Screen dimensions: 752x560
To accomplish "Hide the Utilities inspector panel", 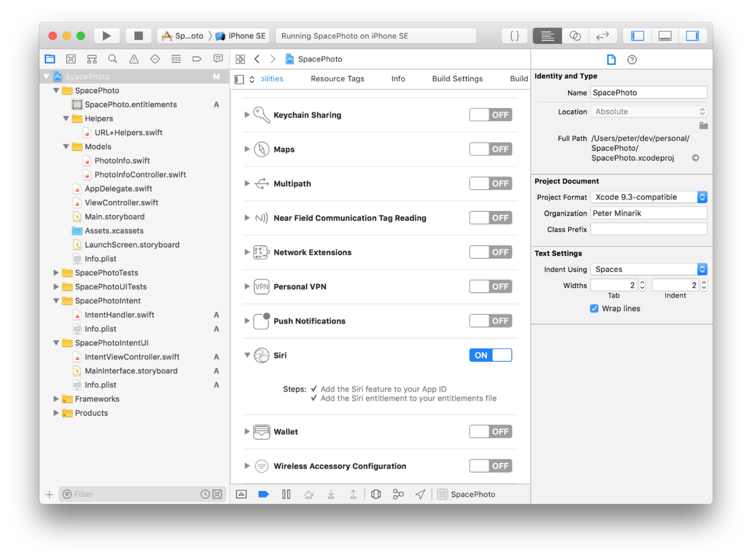I will click(x=692, y=36).
